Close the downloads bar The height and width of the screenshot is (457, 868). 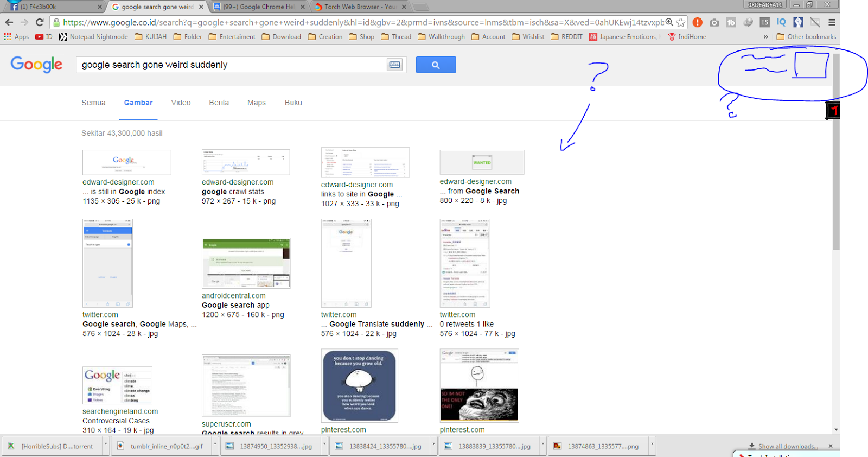tap(831, 446)
